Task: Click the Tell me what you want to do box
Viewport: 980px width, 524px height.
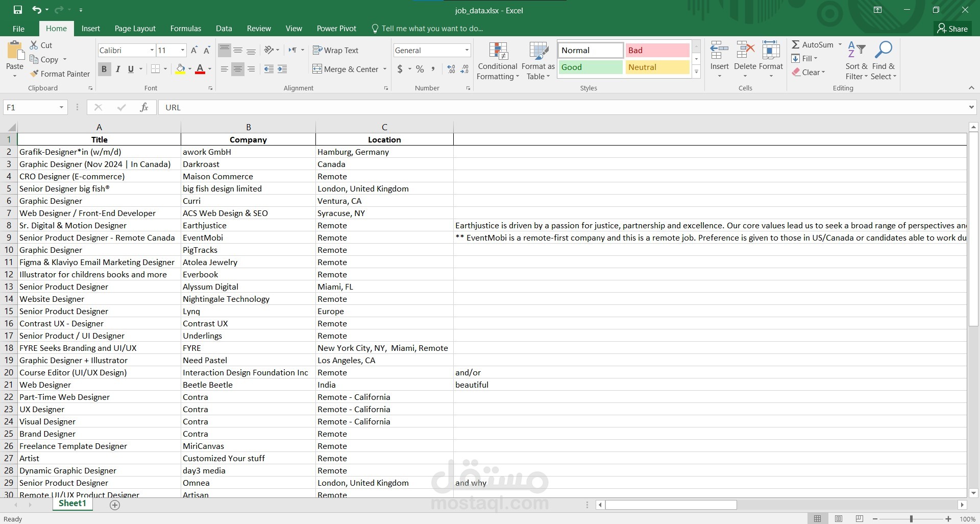Action: 427,29
